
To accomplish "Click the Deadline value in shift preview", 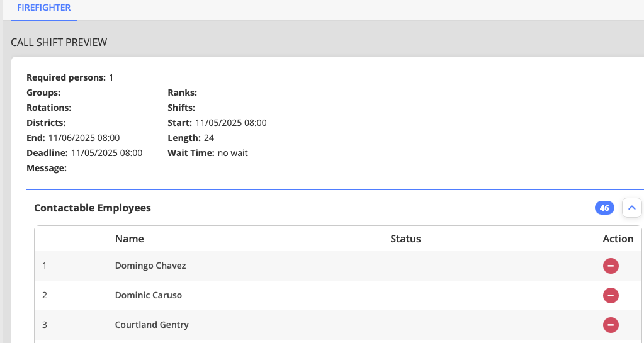I will tap(106, 153).
